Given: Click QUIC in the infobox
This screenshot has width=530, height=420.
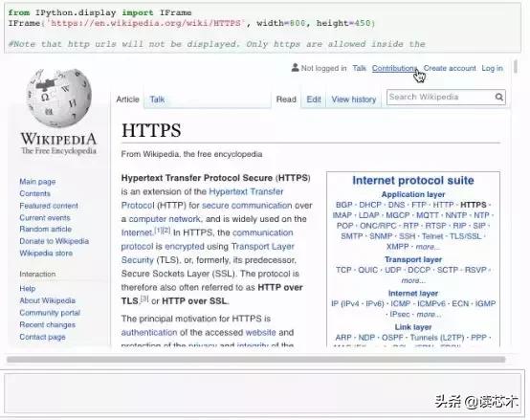Looking at the screenshot, I should pyautogui.click(x=367, y=270).
